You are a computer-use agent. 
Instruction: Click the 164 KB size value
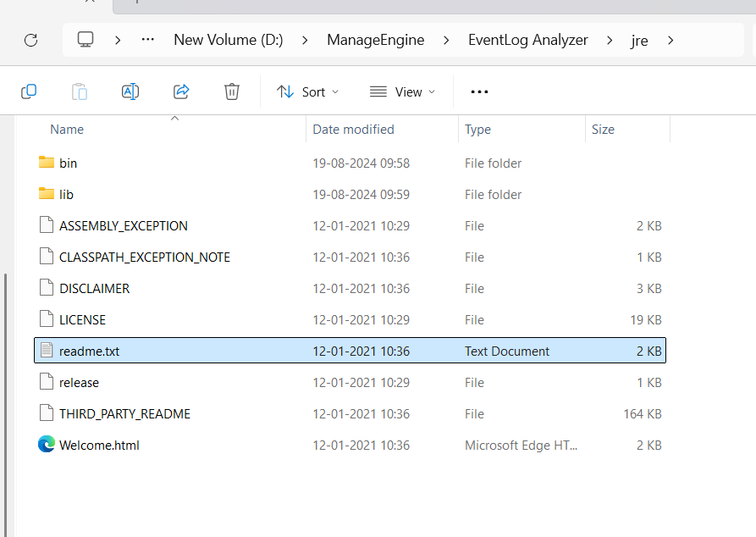643,414
